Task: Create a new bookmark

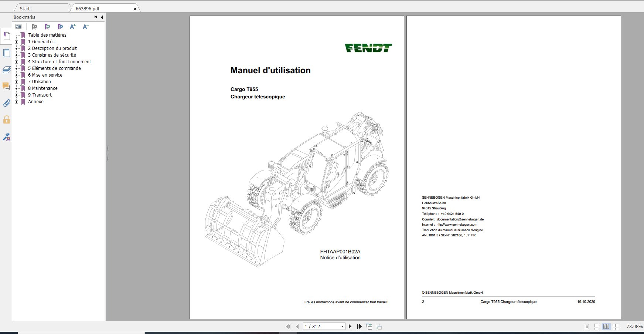Action: pos(47,27)
